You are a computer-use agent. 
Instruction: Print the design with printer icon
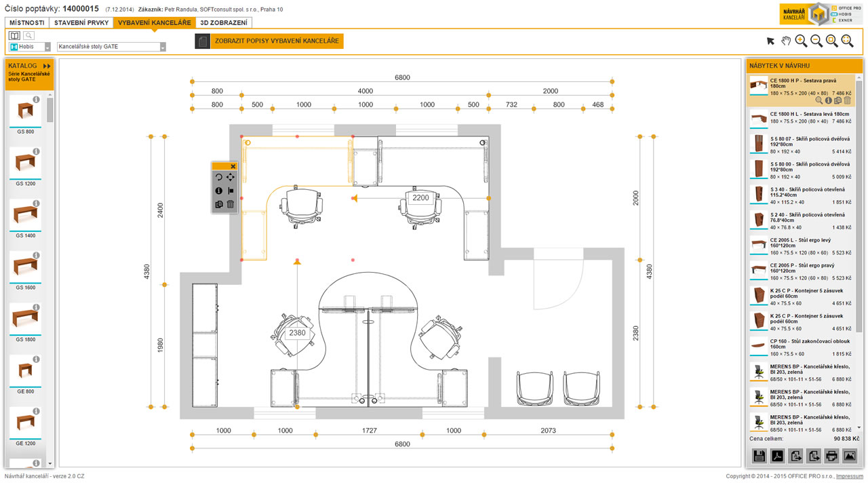pyautogui.click(x=831, y=456)
